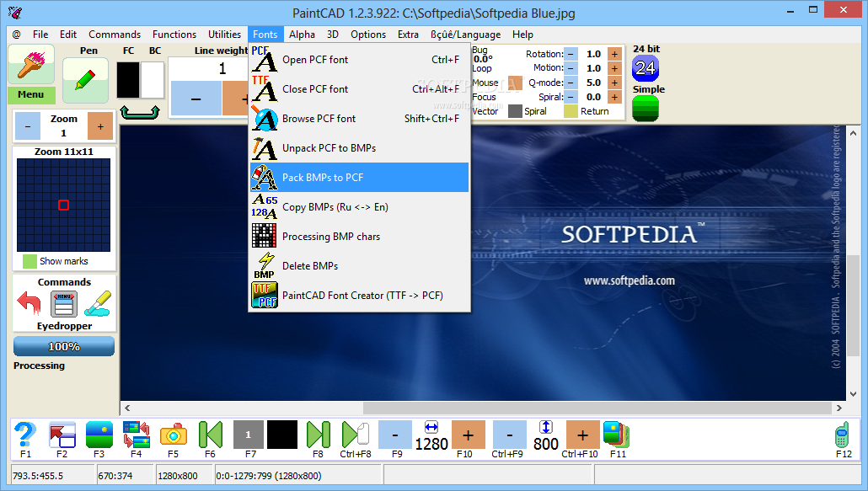Open the Alpha menu
The image size is (868, 491).
302,35
